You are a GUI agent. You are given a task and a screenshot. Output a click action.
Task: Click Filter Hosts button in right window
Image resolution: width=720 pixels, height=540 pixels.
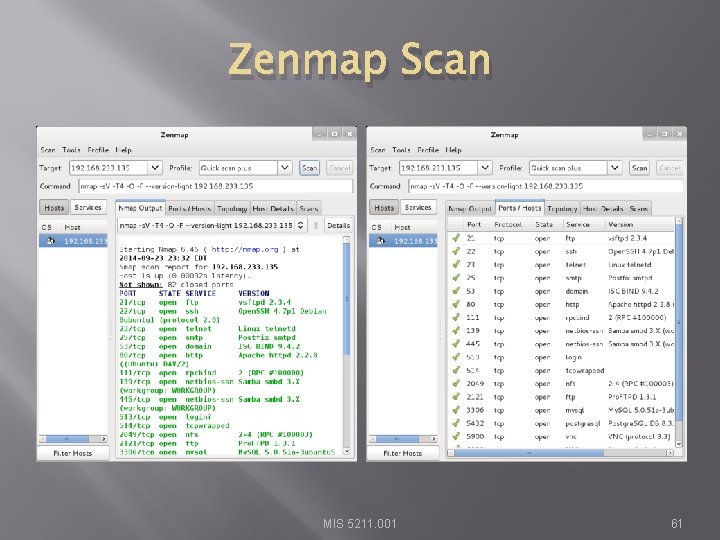[402, 453]
